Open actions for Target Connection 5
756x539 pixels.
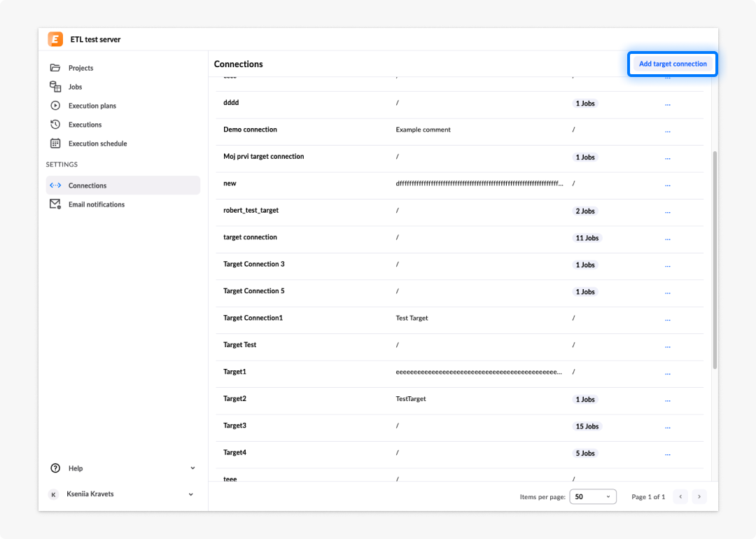coord(667,293)
